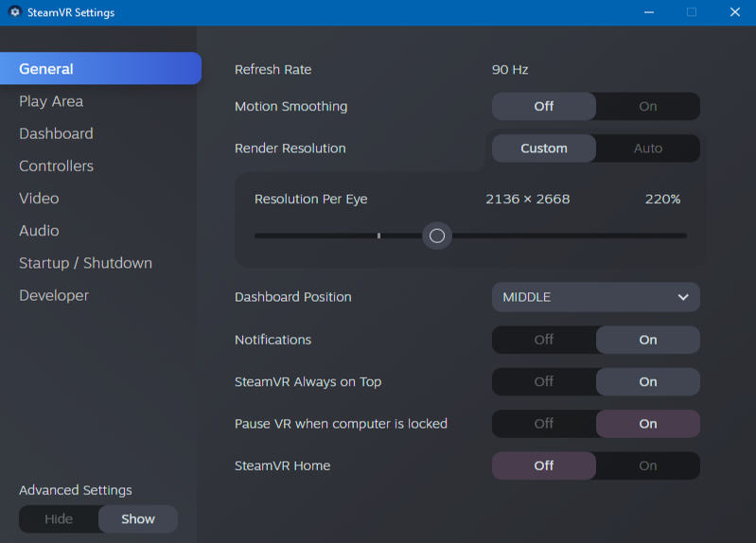This screenshot has height=543, width=756.
Task: Set Render Resolution to Auto
Action: [x=648, y=148]
